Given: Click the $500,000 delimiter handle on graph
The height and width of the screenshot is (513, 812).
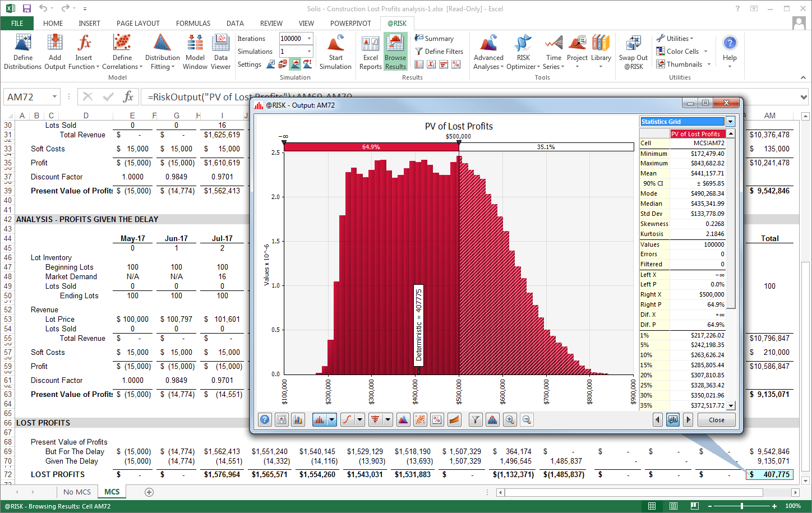Looking at the screenshot, I should pos(459,144).
